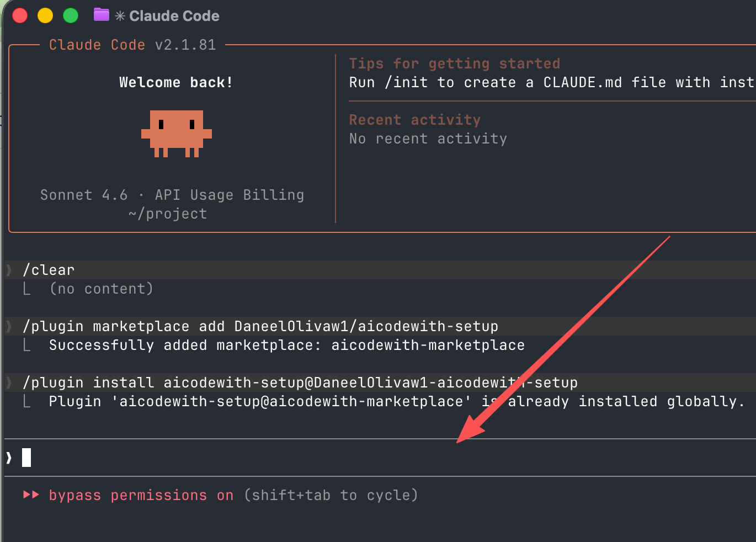Click the double-arrow bypass permissions icon
This screenshot has width=756, height=542.
coord(31,495)
